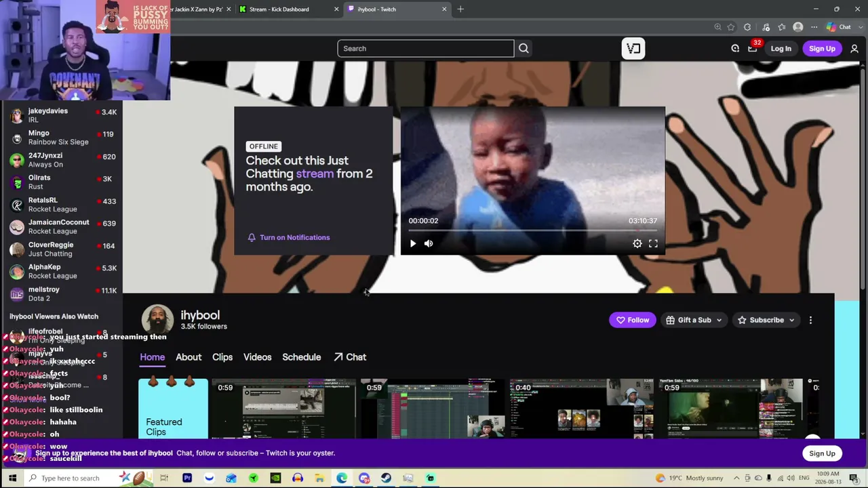Image resolution: width=868 pixels, height=488 pixels.
Task: Open the 0:40 clip thumbnail
Action: point(582,409)
